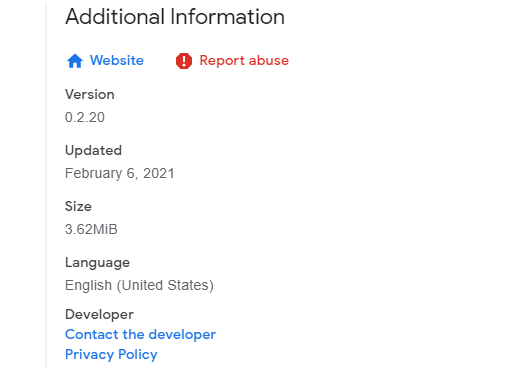This screenshot has height=368, width=521.
Task: Click the Language label
Action: point(97,263)
